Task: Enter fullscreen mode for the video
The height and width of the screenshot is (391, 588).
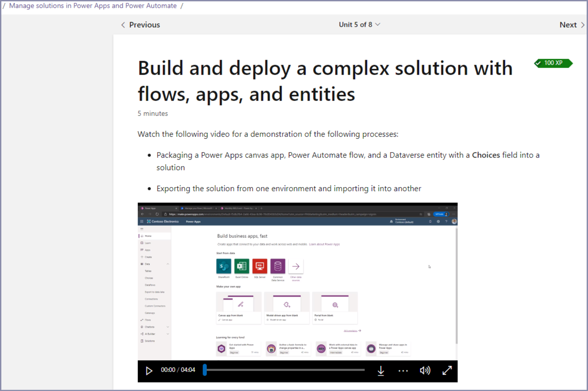Action: (447, 370)
